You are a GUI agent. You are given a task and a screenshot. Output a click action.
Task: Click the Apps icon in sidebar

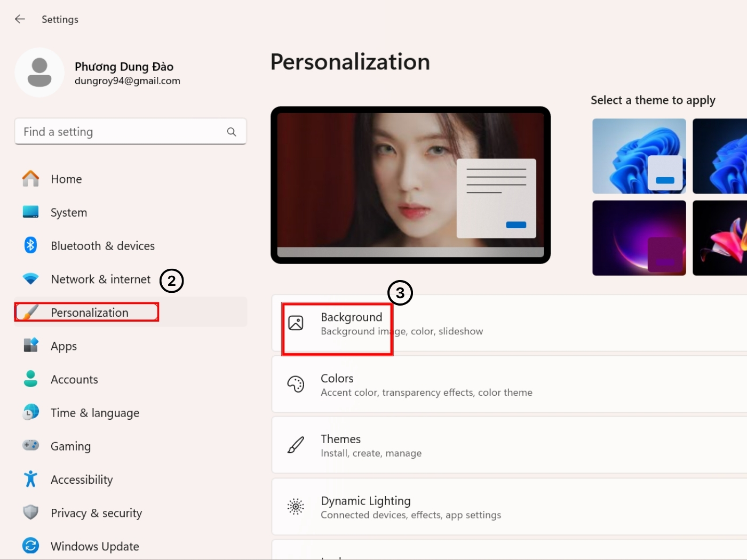[x=30, y=345]
